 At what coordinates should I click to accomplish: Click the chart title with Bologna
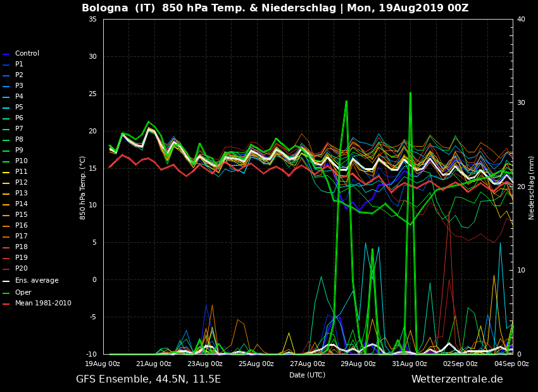point(275,8)
